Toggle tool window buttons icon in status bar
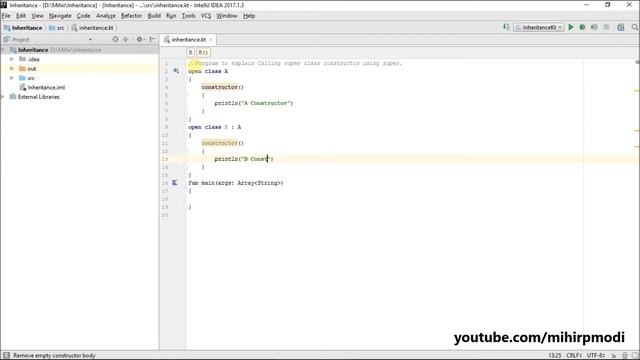 [x=6, y=356]
